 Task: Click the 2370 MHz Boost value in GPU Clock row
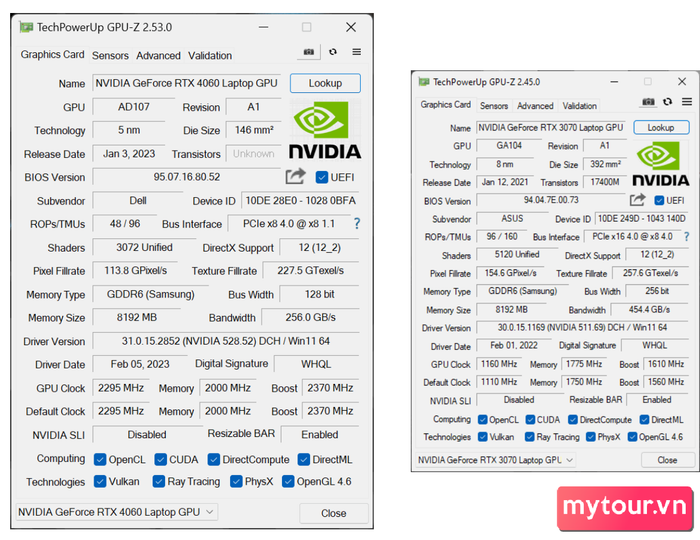330,388
